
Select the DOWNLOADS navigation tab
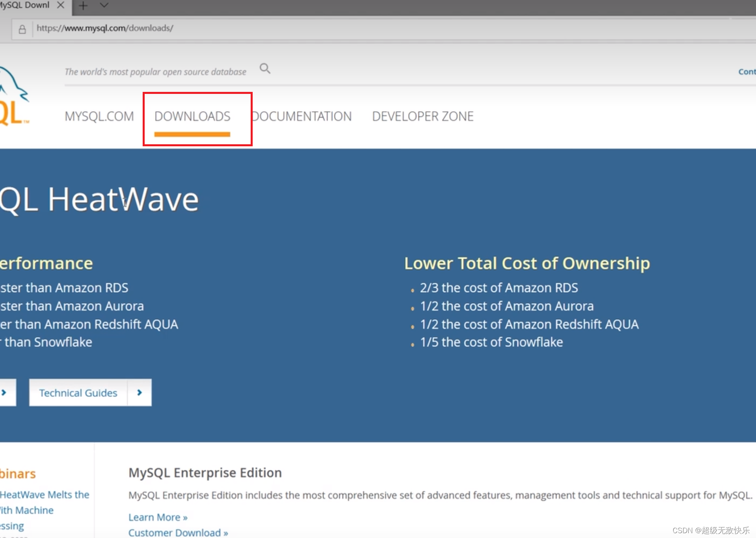tap(192, 116)
